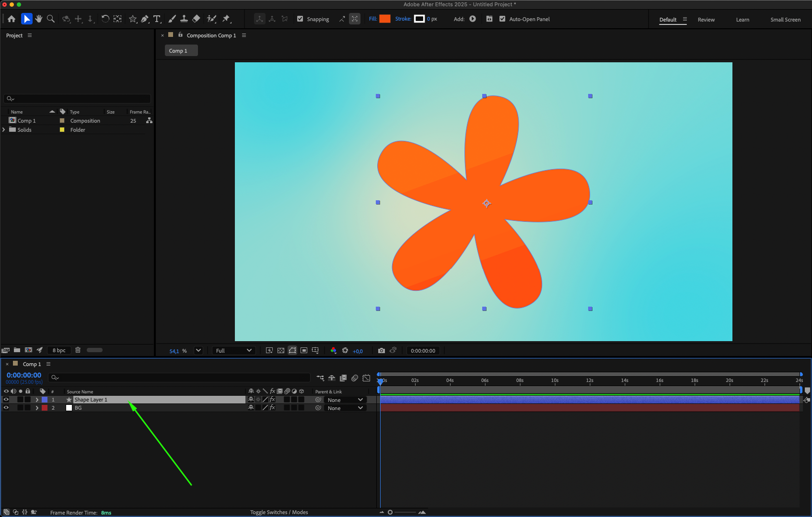Switch to the Learn workspace
This screenshot has width=812, height=517.
(x=742, y=20)
